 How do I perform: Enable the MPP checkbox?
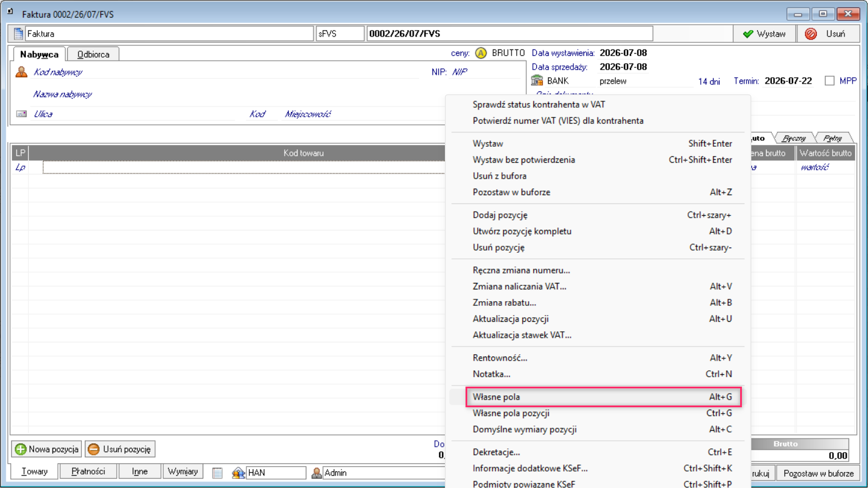830,81
